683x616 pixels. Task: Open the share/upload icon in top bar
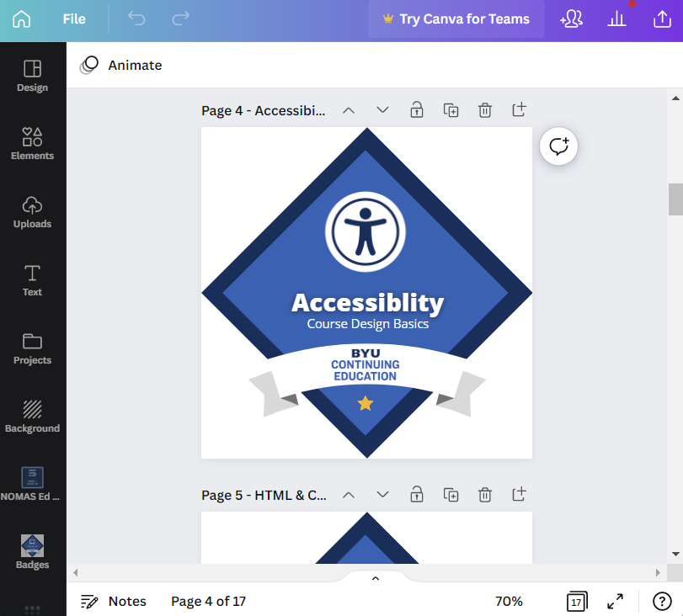pos(661,19)
